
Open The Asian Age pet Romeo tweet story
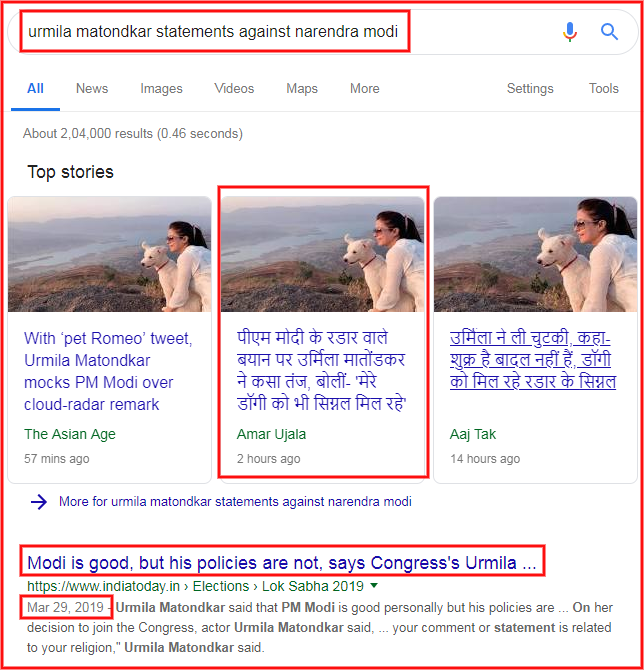(x=108, y=371)
